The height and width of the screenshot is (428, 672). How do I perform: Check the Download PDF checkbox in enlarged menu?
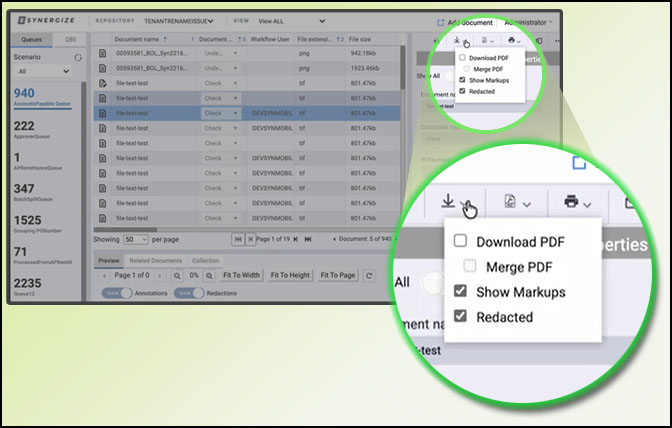click(x=460, y=241)
